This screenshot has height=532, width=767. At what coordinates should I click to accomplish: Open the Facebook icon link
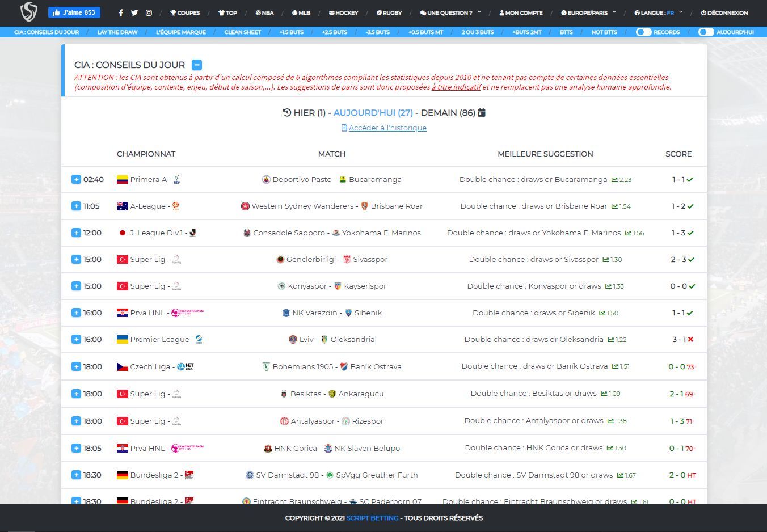121,12
